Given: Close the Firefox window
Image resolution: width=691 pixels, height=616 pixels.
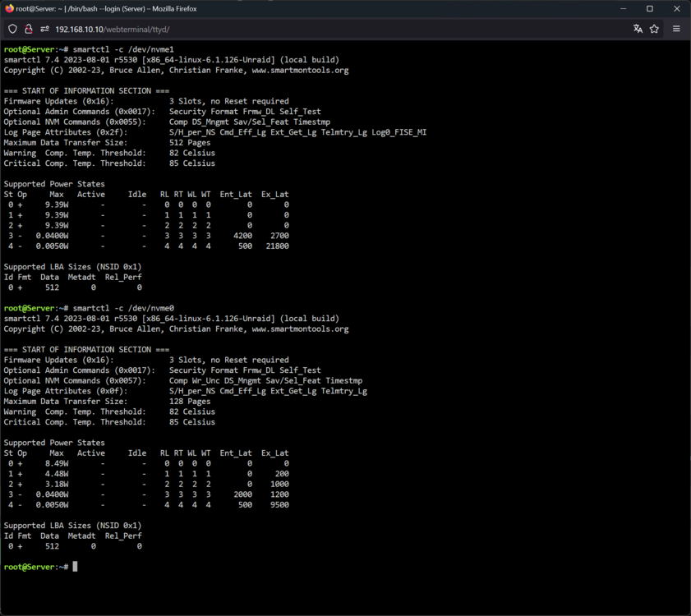Looking at the screenshot, I should [x=677, y=9].
